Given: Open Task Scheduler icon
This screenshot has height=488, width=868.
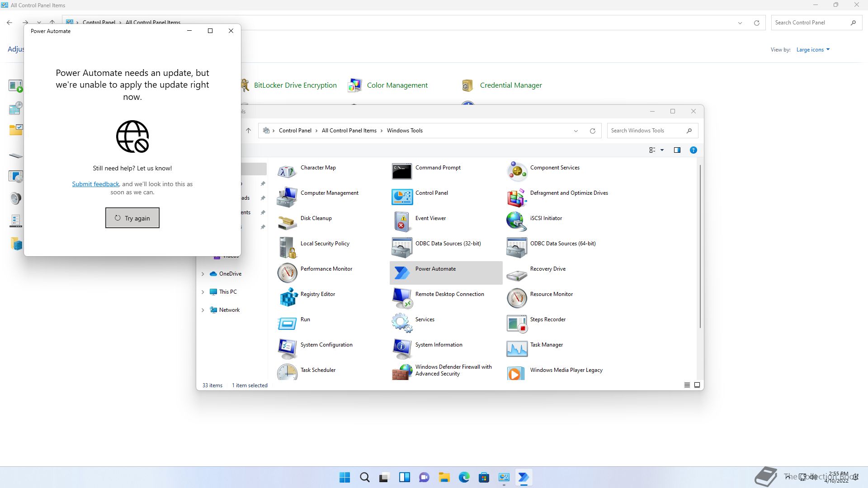Looking at the screenshot, I should click(287, 372).
